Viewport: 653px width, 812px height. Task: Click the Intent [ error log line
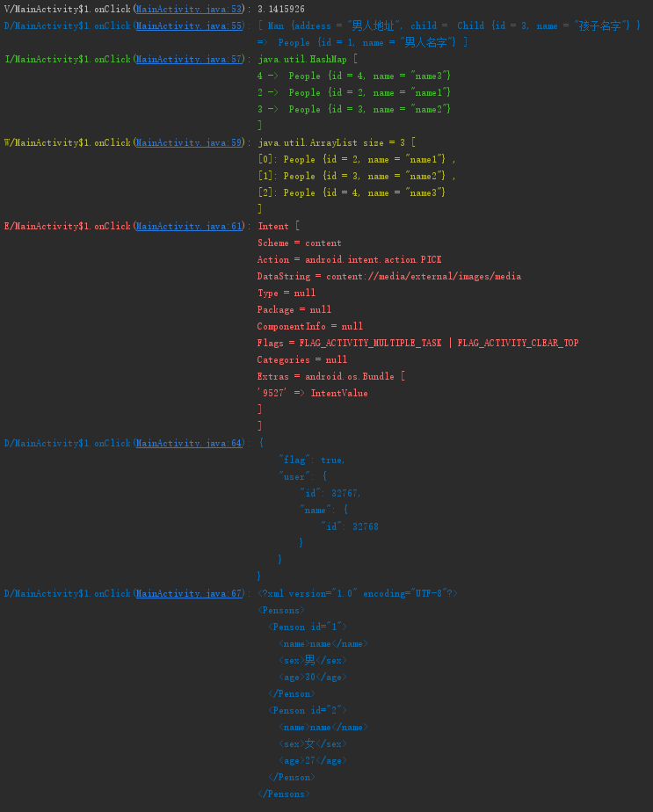pyautogui.click(x=279, y=226)
